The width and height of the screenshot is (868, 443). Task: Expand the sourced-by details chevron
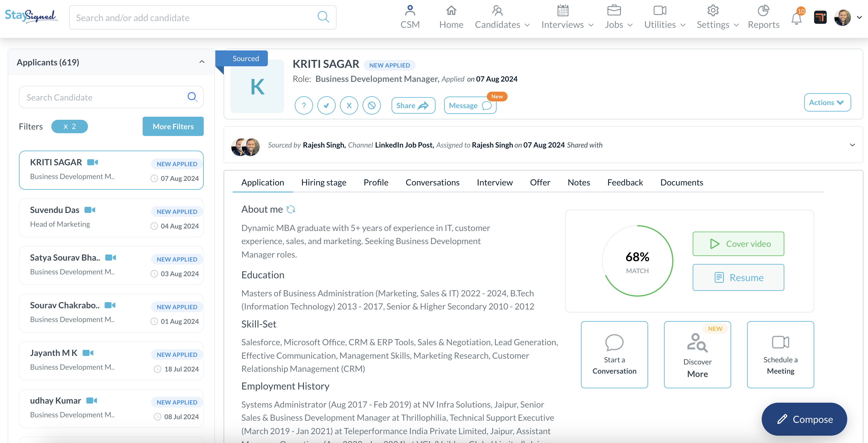[852, 145]
